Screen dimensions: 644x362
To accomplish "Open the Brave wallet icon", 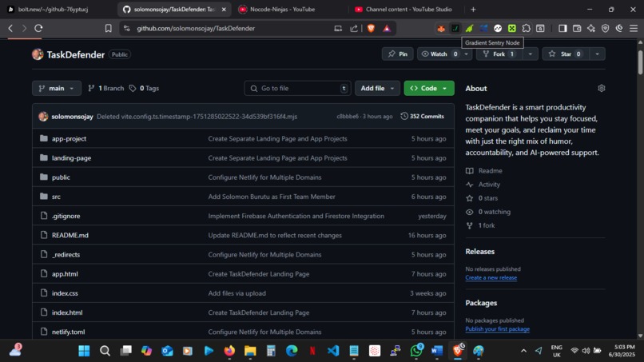I will click(577, 28).
